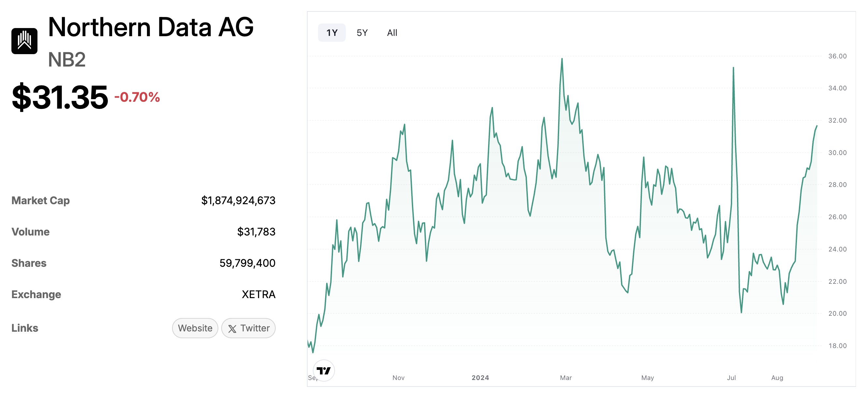Switch to the 5Y chart range

[362, 33]
